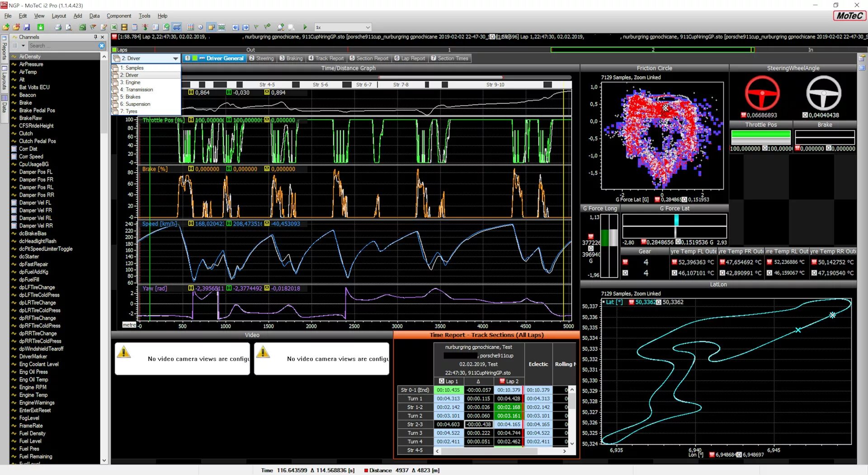Switch to the Steering worksheet tab
Image resolution: width=868 pixels, height=475 pixels.
tap(261, 58)
